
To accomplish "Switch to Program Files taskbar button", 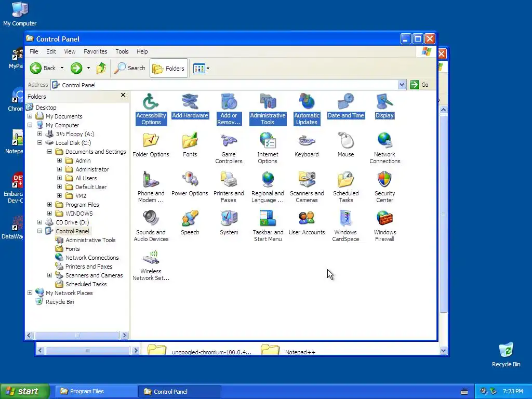I will pyautogui.click(x=96, y=391).
